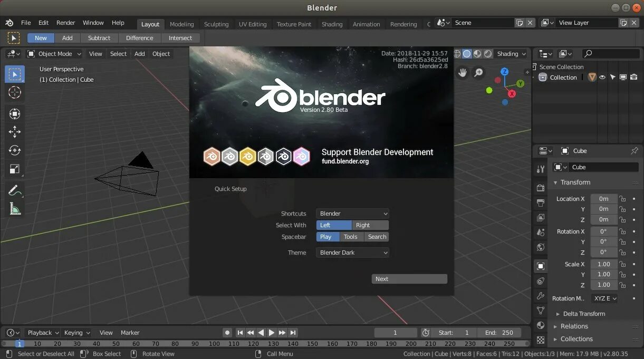The width and height of the screenshot is (644, 359).
Task: Pin the properties editor with pin icon
Action: coord(635,151)
